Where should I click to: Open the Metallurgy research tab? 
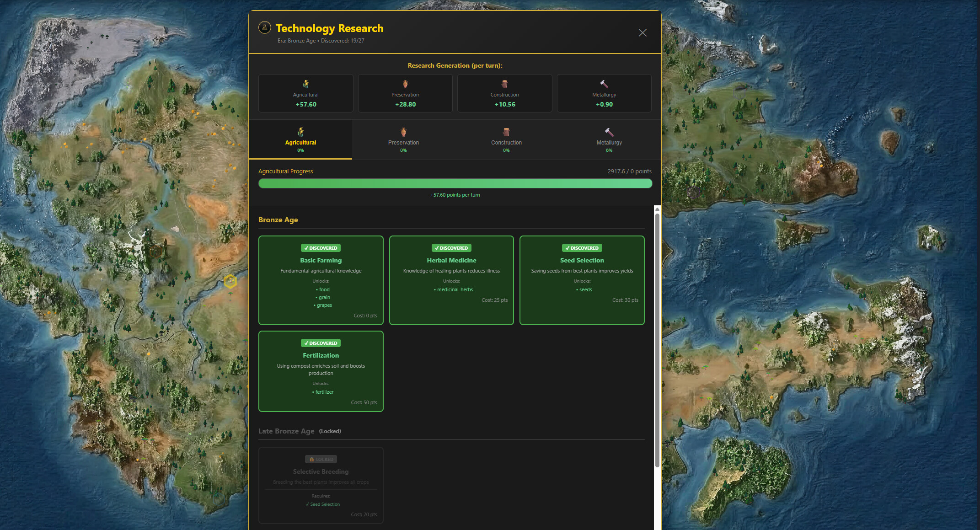[609, 139]
